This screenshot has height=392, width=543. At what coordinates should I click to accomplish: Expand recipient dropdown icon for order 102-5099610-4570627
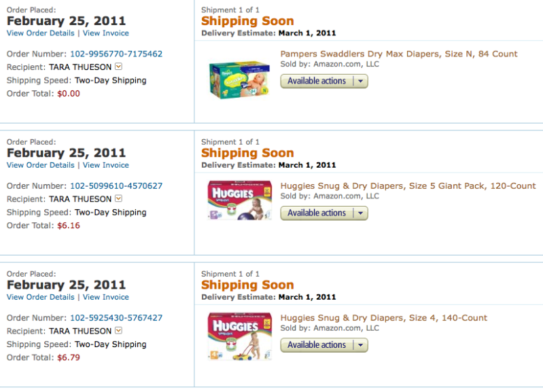click(x=118, y=198)
